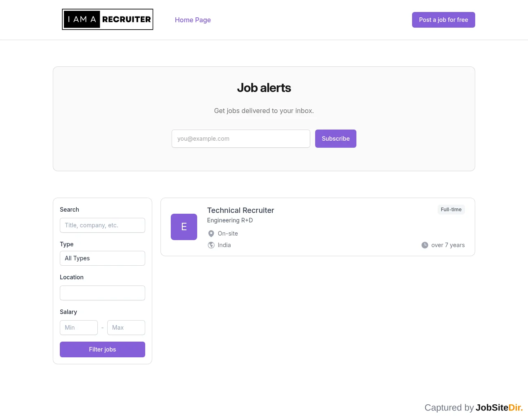Click the Max salary field

[126, 328]
